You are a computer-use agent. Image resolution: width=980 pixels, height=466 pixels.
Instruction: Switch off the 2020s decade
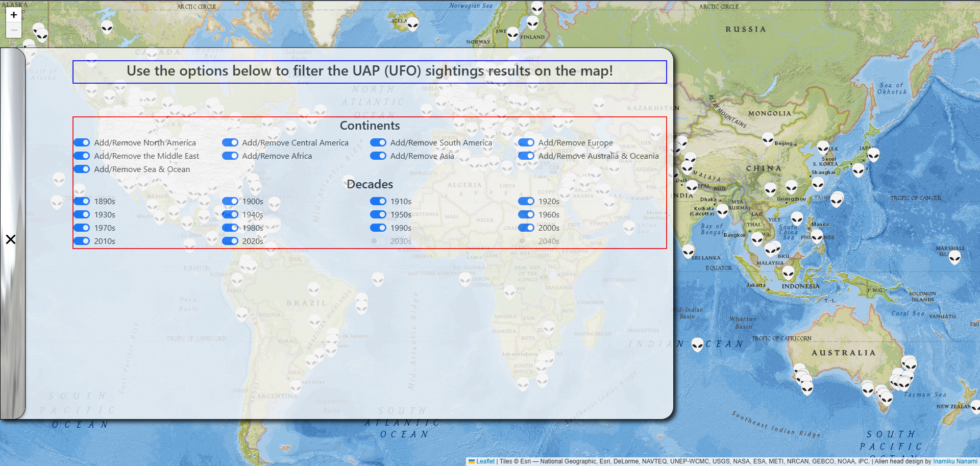pyautogui.click(x=230, y=241)
